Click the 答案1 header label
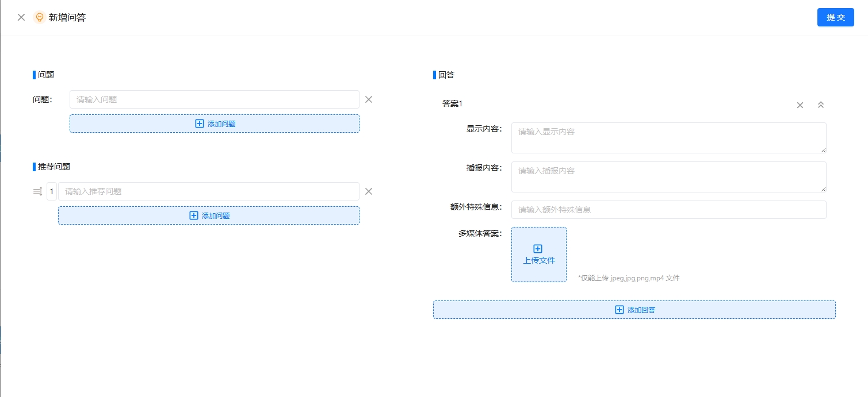This screenshot has width=868, height=397. (452, 103)
